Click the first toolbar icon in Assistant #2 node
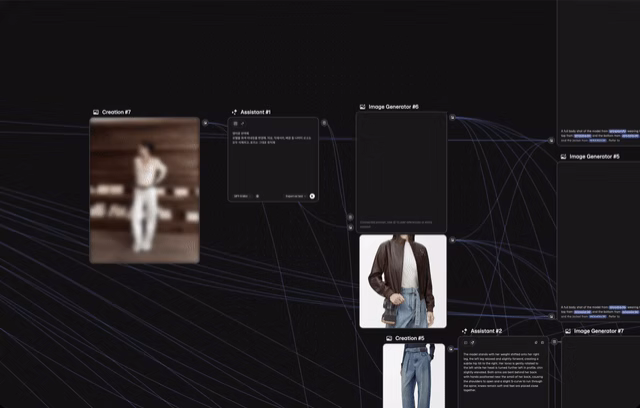The height and width of the screenshot is (408, 640). [466, 343]
